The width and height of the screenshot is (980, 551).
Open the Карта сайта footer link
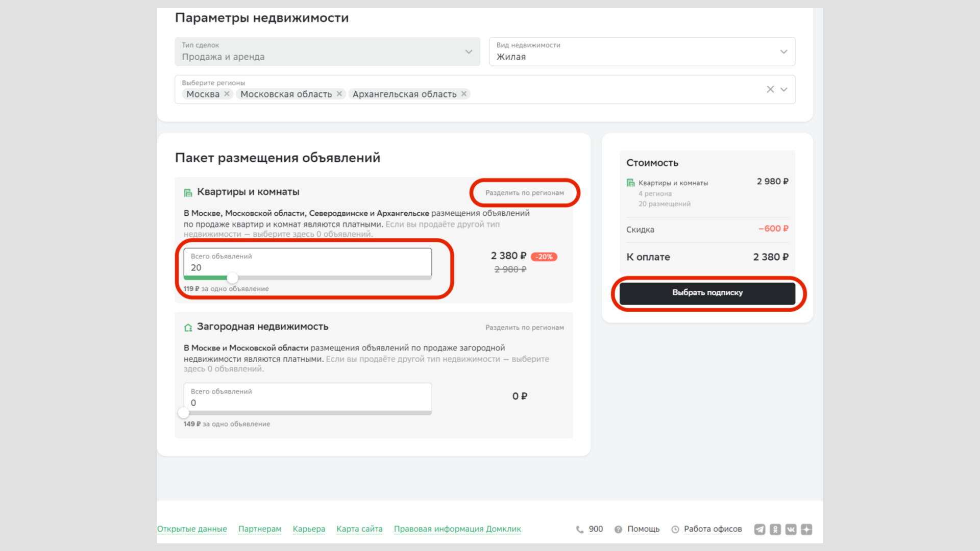(x=359, y=529)
